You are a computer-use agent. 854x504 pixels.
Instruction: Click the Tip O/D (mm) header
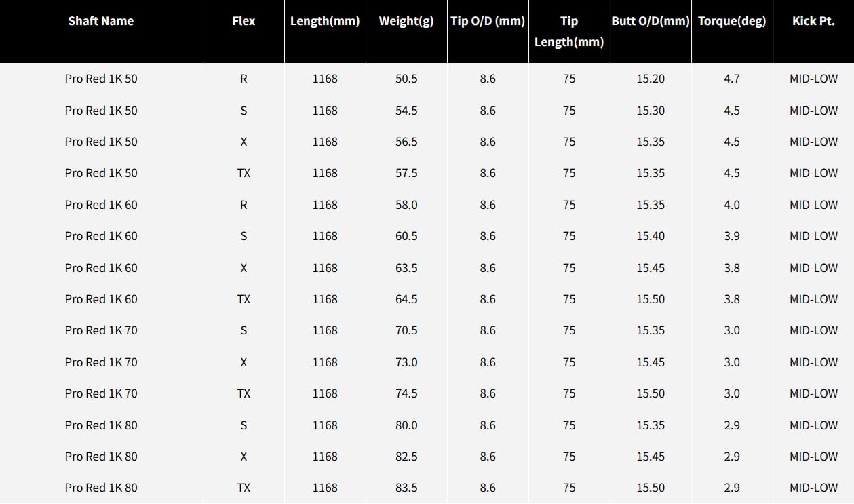click(488, 21)
